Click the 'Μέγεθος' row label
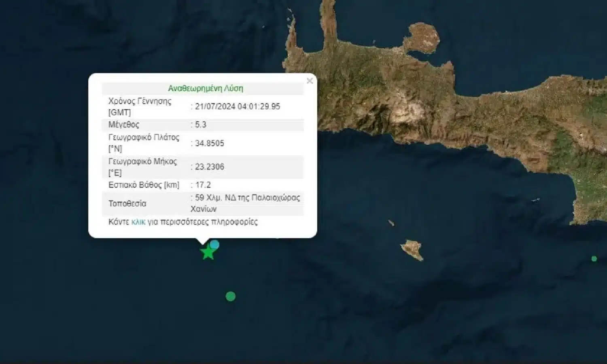 pyautogui.click(x=123, y=125)
